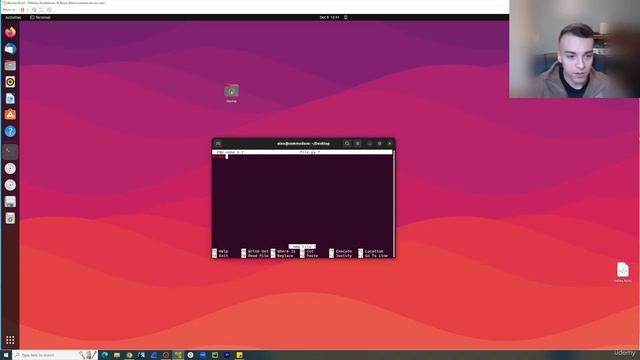The height and width of the screenshot is (360, 640).
Task: Click the terminal window title text
Action: click(303, 143)
